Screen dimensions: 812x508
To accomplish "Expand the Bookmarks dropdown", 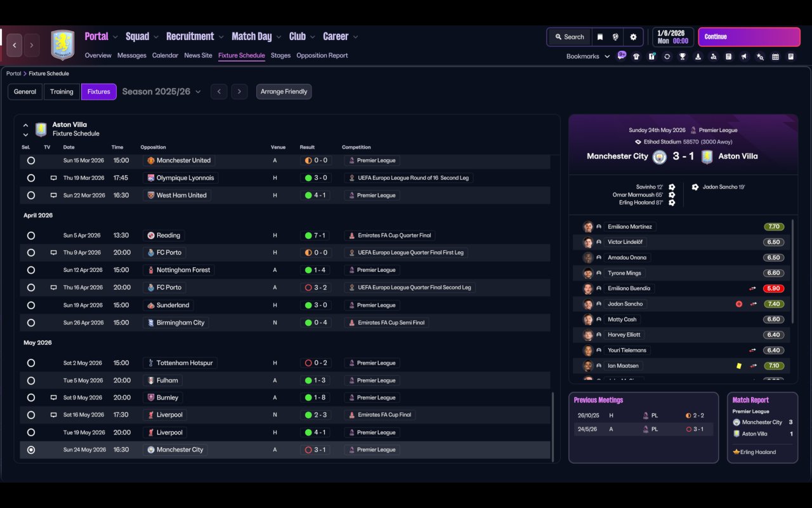I will pos(587,57).
